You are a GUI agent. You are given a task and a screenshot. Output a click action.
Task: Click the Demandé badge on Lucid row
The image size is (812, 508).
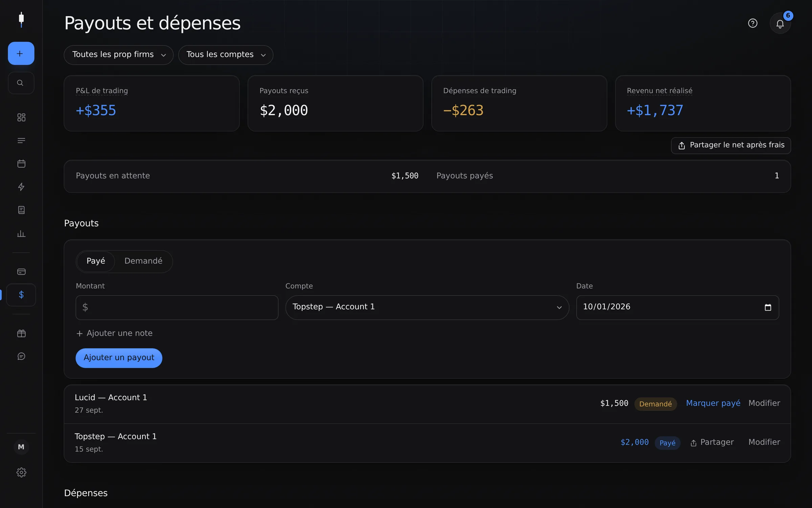tap(655, 404)
